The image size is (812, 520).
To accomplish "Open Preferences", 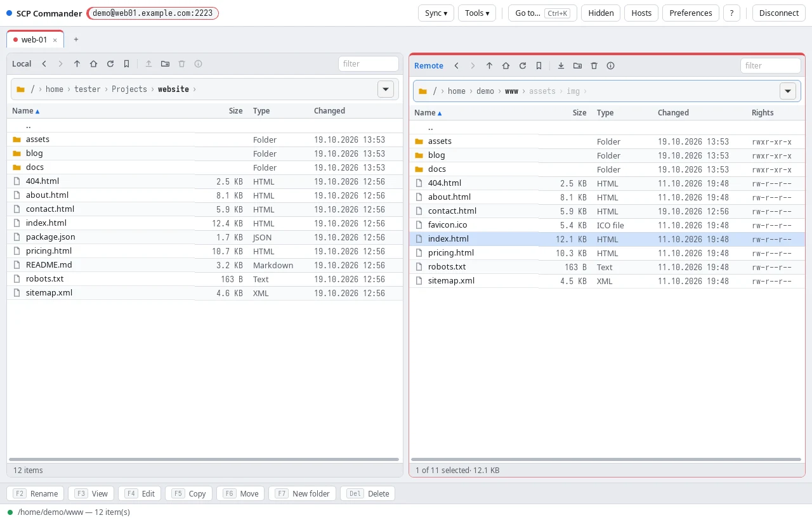I will (691, 13).
